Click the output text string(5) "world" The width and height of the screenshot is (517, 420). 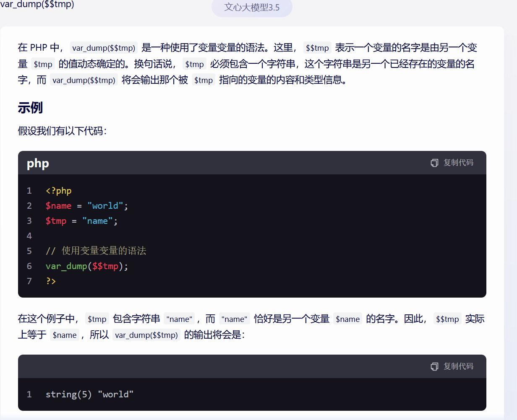coord(90,394)
